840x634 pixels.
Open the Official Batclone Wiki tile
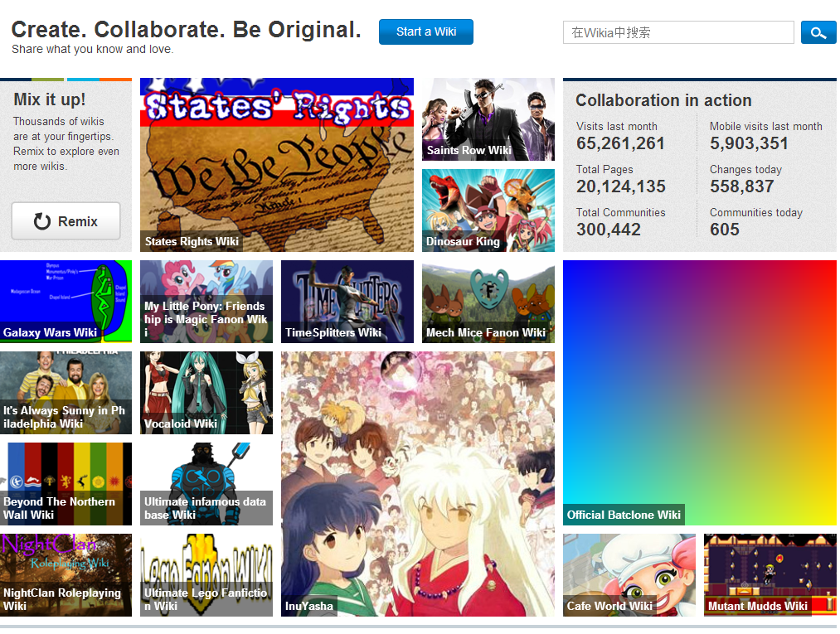[x=700, y=393]
